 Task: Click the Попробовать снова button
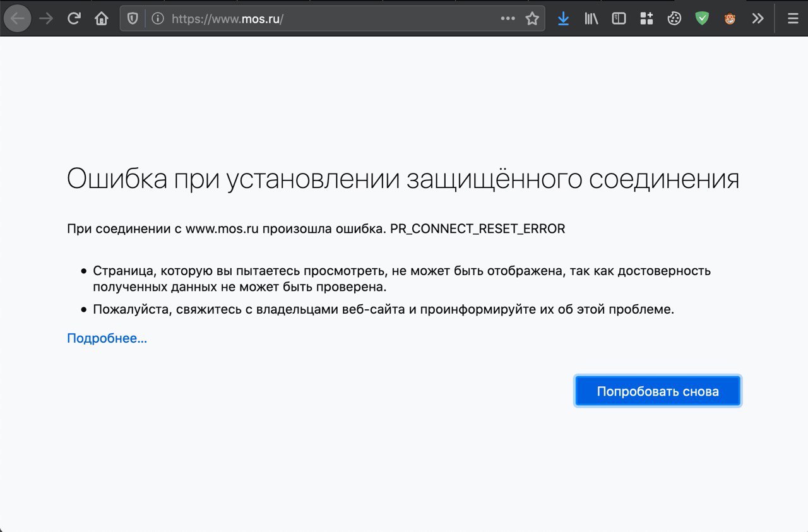pos(658,391)
